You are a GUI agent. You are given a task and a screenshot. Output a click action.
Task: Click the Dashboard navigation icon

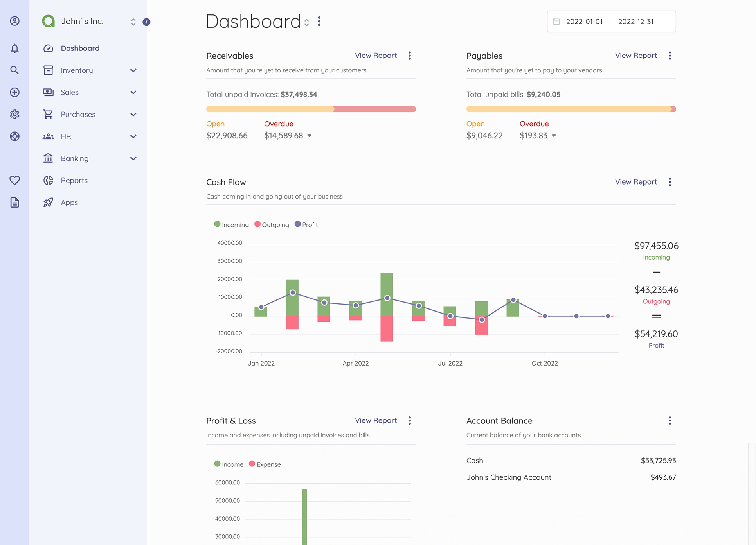48,48
